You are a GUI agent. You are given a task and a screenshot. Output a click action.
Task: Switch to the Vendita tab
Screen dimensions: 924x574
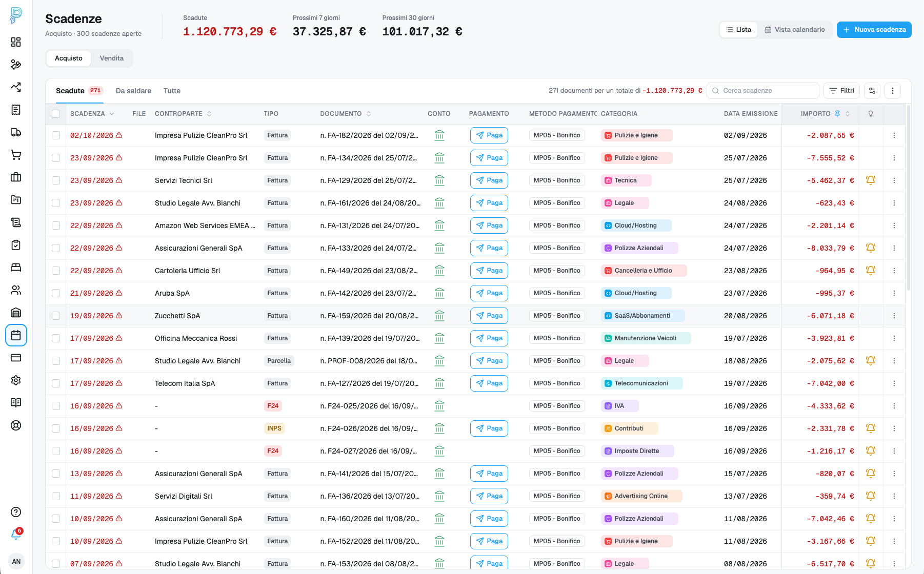112,58
